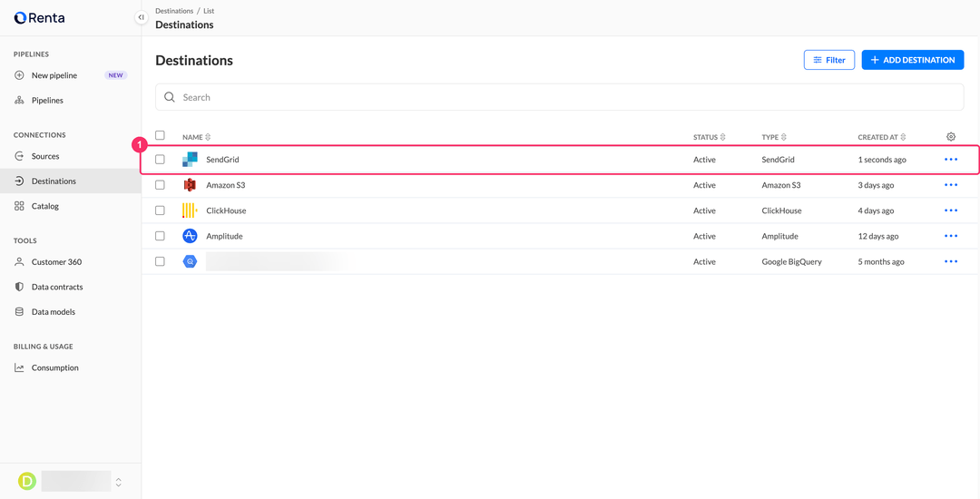Viewport: 980px width, 499px height.
Task: Expand the account switcher chevrons
Action: click(119, 482)
